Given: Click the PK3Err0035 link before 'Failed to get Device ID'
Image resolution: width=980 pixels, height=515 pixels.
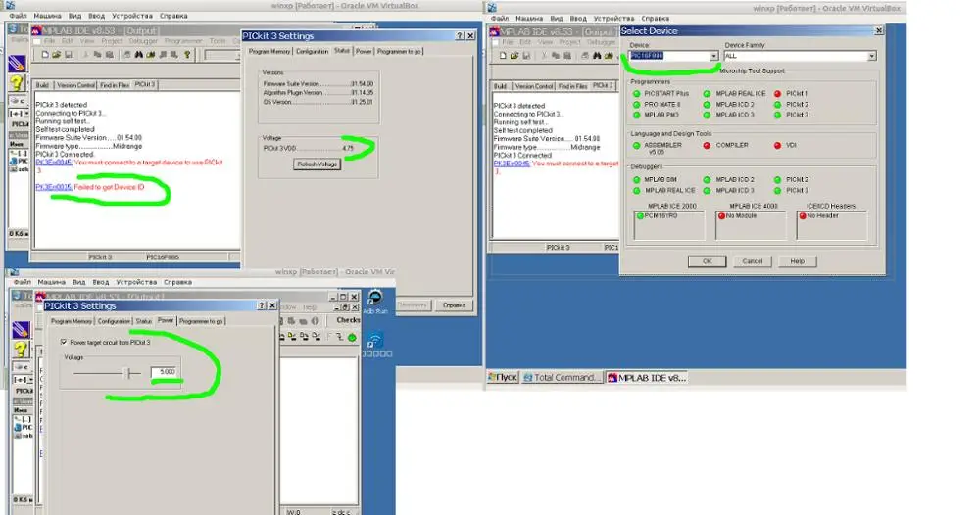Looking at the screenshot, I should tap(54, 187).
